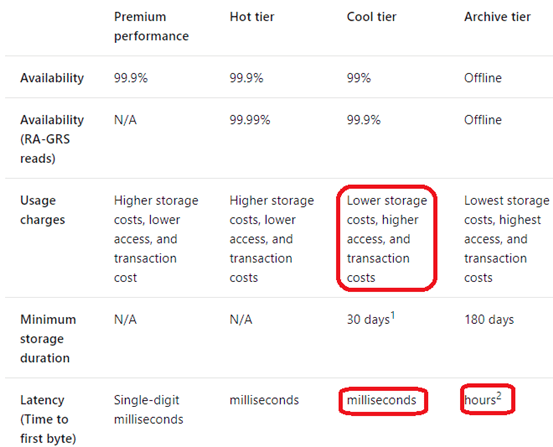Click the 99.99% Hot tier RA-GRS value
The width and height of the screenshot is (553, 447).
pos(250,120)
